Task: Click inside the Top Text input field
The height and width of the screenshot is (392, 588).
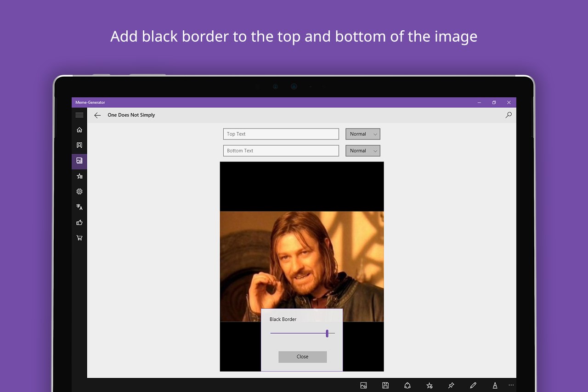Action: coord(280,134)
